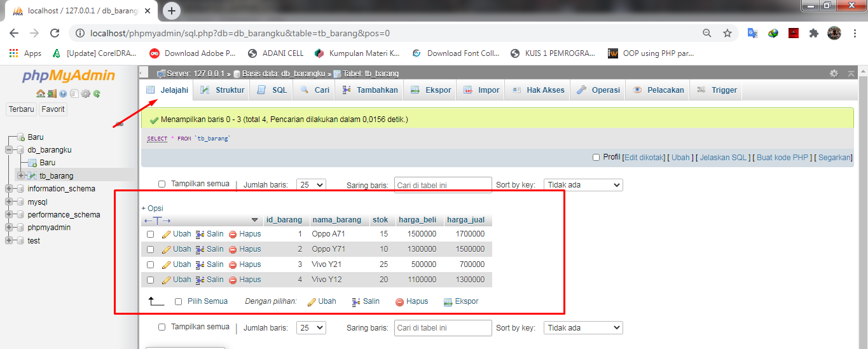The height and width of the screenshot is (349, 868).
Task: Click the browser reload button
Action: [55, 33]
